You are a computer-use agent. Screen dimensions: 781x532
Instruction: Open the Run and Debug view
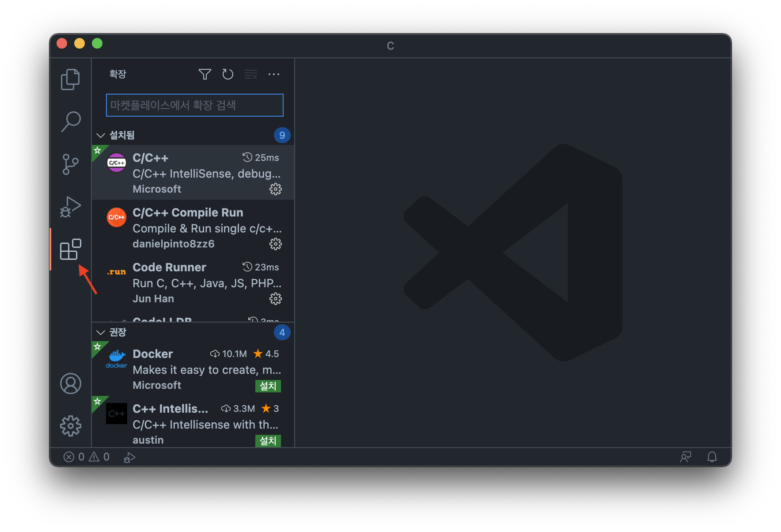tap(70, 207)
